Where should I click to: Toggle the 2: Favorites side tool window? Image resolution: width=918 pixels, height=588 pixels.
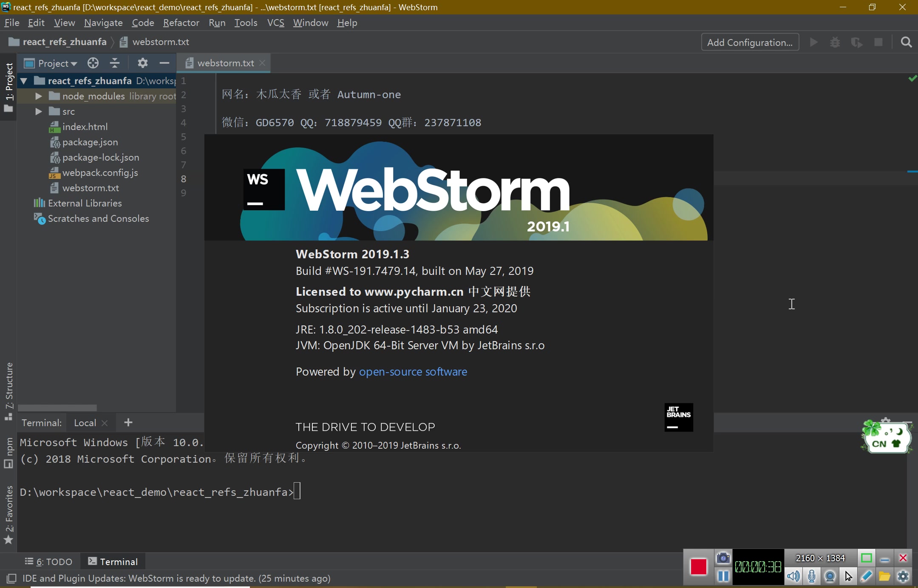coord(8,514)
